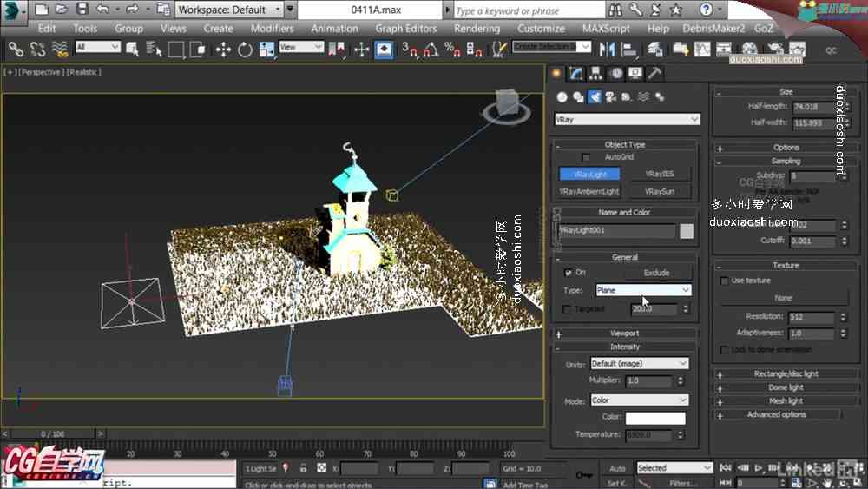Enable the Targeted checkbox

coord(566,309)
